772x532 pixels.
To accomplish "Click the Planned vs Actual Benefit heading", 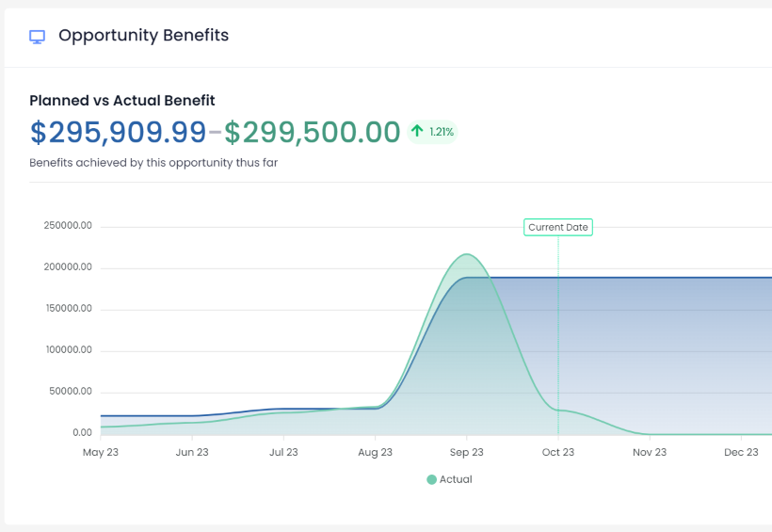I will pyautogui.click(x=122, y=101).
